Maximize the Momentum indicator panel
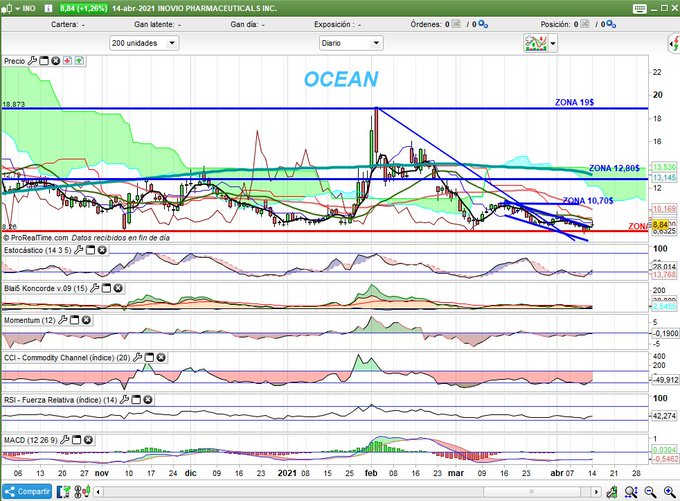This screenshot has width=680, height=501. pyautogui.click(x=75, y=320)
